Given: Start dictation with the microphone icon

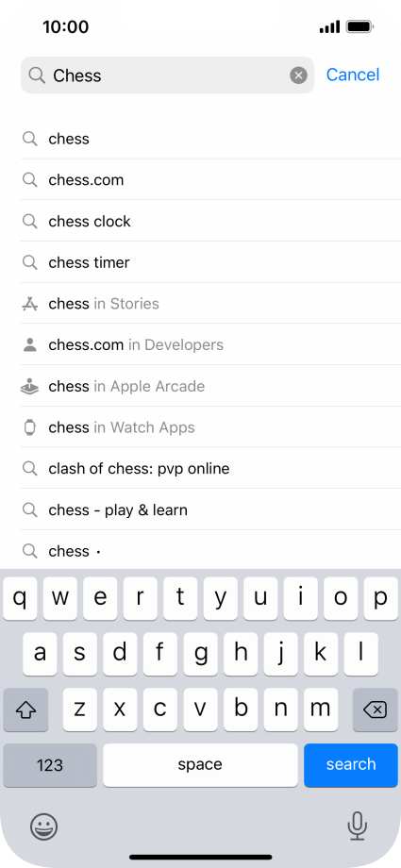Looking at the screenshot, I should point(358,826).
